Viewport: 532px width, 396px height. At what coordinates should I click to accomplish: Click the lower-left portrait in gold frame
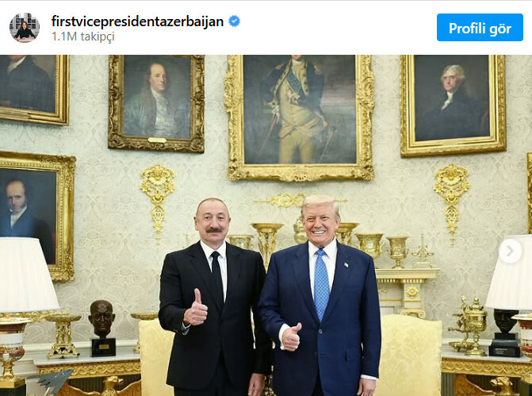click(x=36, y=217)
